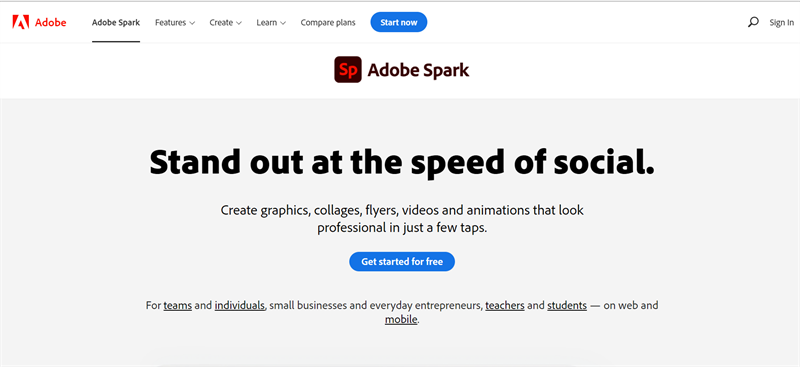Expand the Create dropdown menu
This screenshot has width=800, height=367.
click(x=226, y=22)
